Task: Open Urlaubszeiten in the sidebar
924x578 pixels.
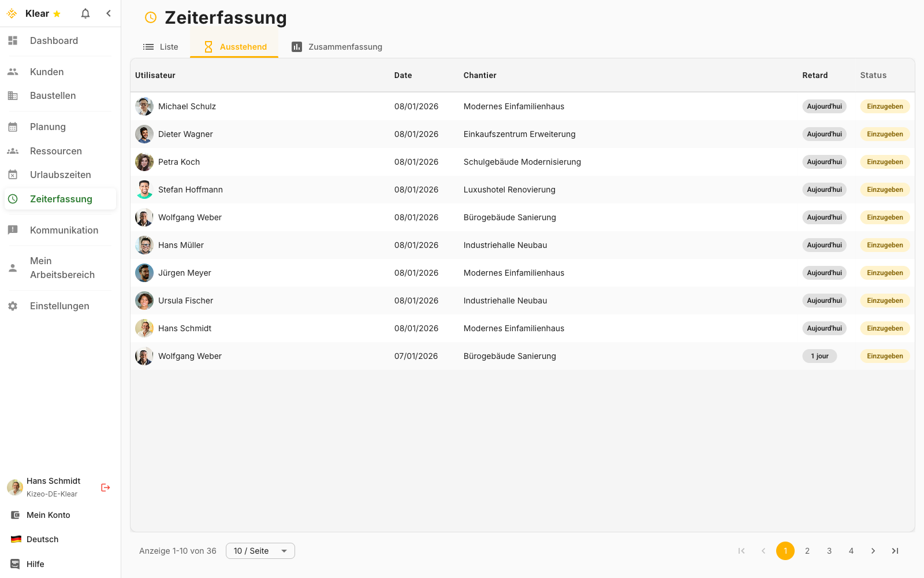Action: [x=60, y=175]
